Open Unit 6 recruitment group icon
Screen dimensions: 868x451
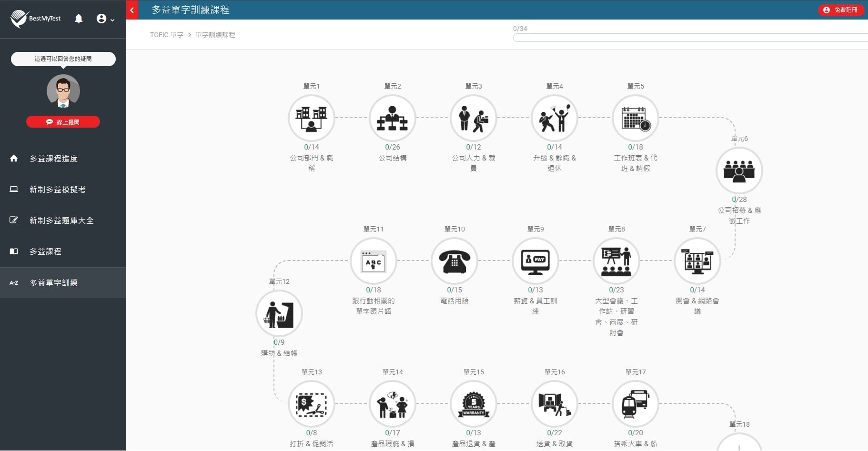(x=739, y=170)
